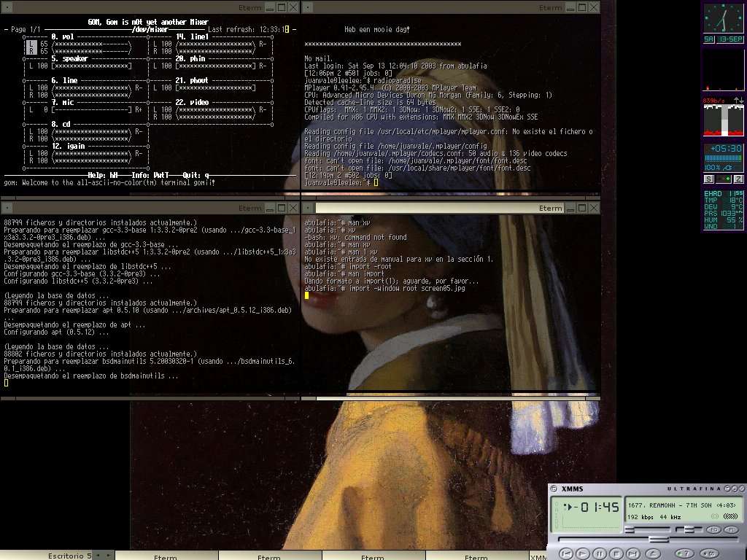Open window menu of the mplayer Eterm
747x560 pixels.
308,7
